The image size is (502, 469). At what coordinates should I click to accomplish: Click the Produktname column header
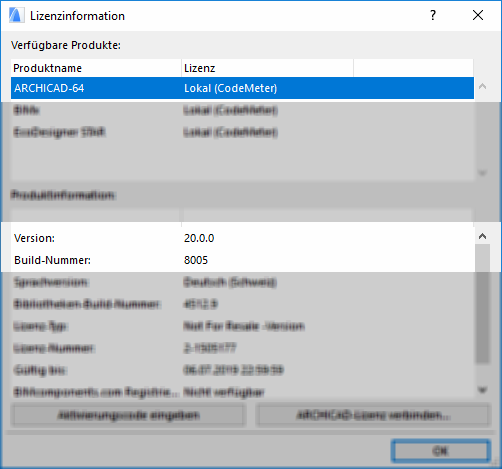point(96,68)
